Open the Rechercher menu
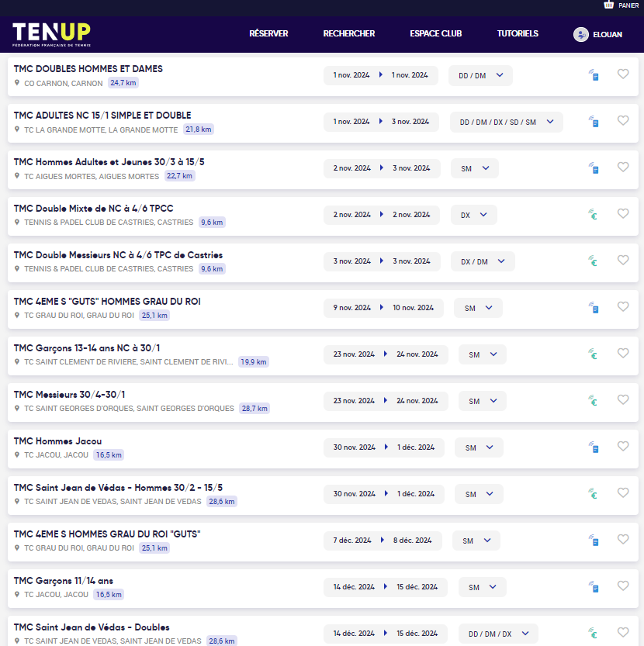 [349, 34]
